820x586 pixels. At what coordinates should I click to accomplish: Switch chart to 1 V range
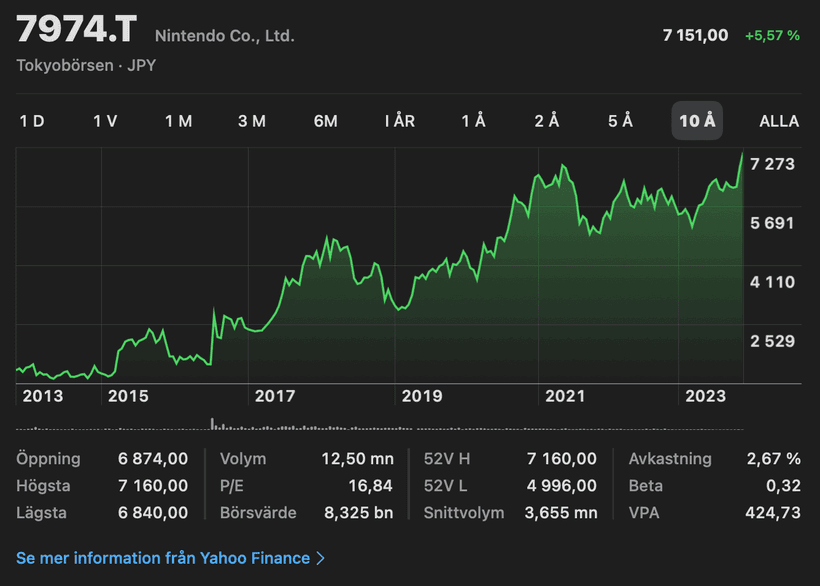coord(105,121)
